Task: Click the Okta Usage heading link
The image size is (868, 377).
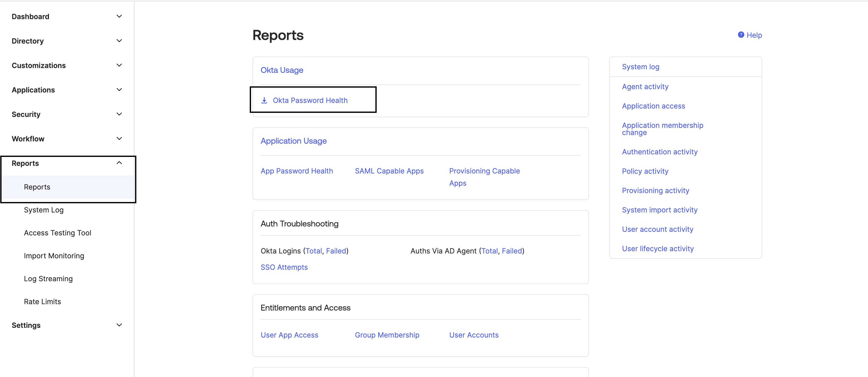Action: click(282, 70)
